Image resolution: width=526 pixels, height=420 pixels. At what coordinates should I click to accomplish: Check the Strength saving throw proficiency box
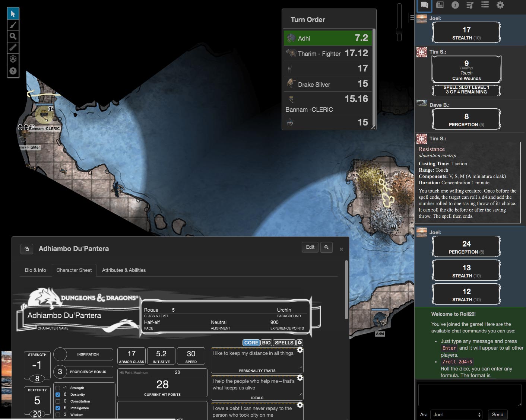[58, 388]
